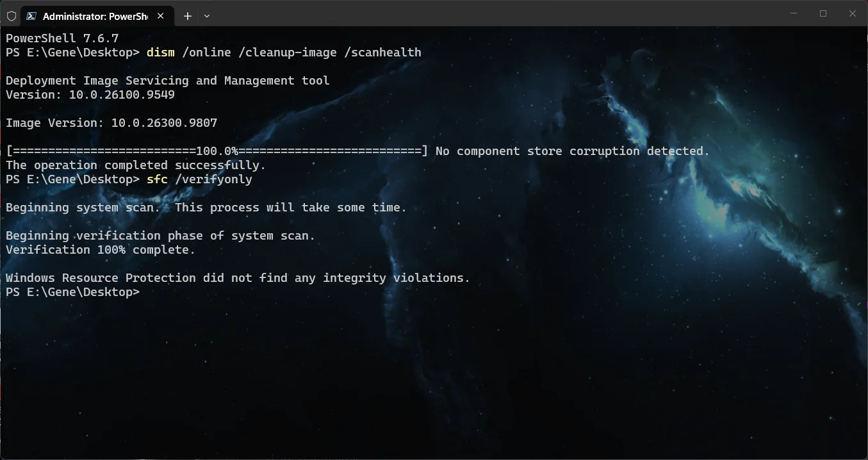Click 'The operation completed successfully.' line

coord(136,165)
